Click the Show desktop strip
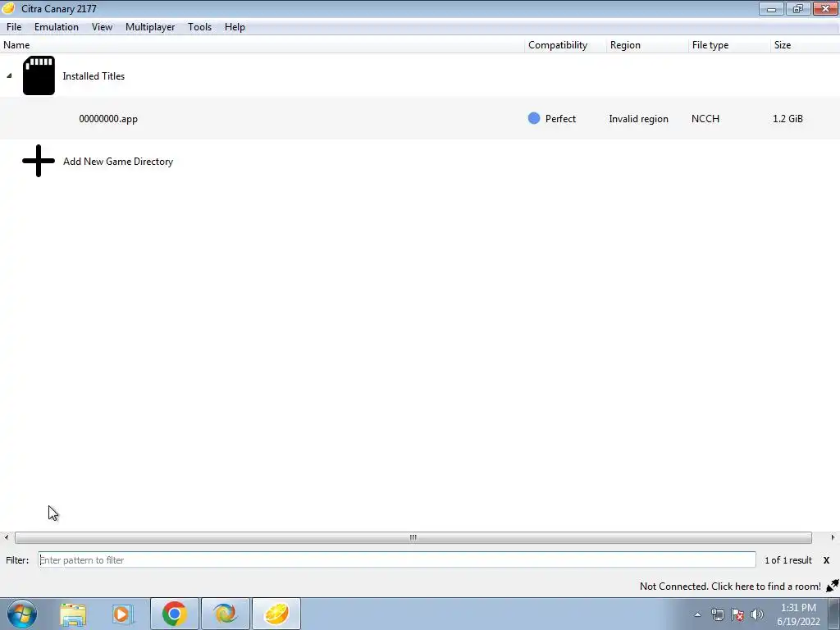840x630 pixels. click(x=834, y=614)
